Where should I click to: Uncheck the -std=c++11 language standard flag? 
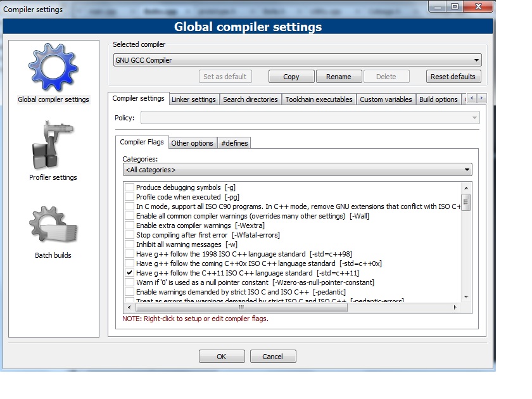coord(130,273)
